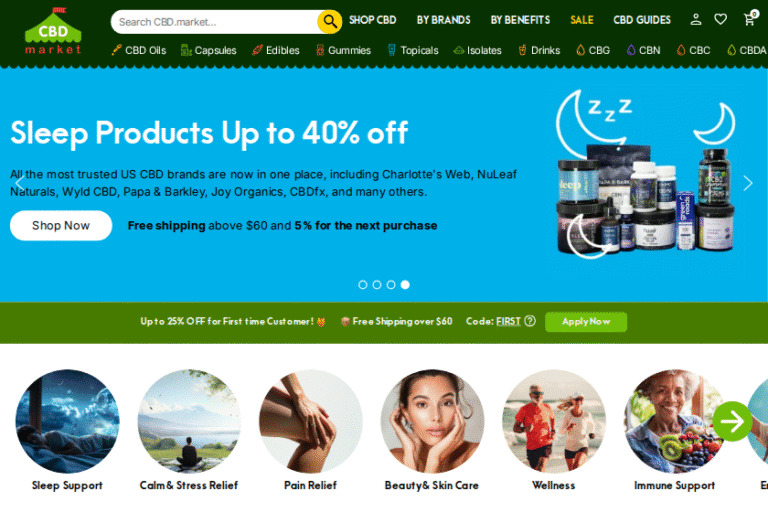This screenshot has width=768, height=512.
Task: Open the CBD GUIDES menu
Action: pyautogui.click(x=642, y=20)
